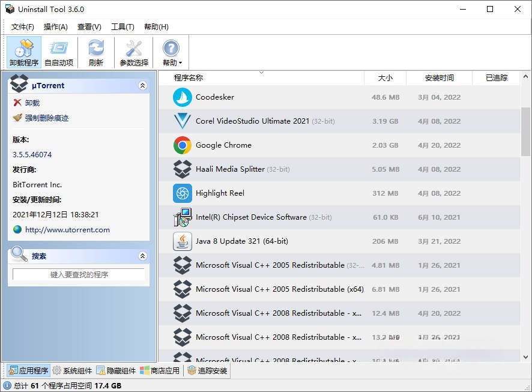Click the broom 强制删除痕迹 icon

(x=17, y=118)
